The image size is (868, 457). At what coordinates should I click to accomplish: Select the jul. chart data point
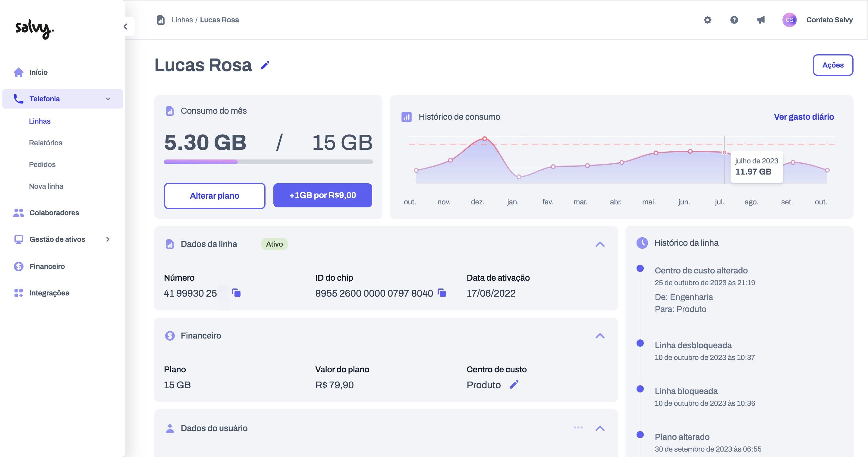(725, 152)
